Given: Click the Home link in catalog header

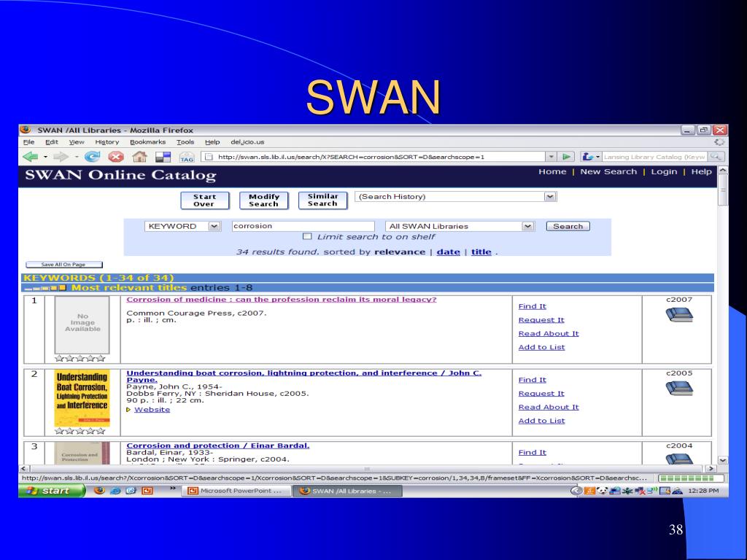Looking at the screenshot, I should point(552,171).
